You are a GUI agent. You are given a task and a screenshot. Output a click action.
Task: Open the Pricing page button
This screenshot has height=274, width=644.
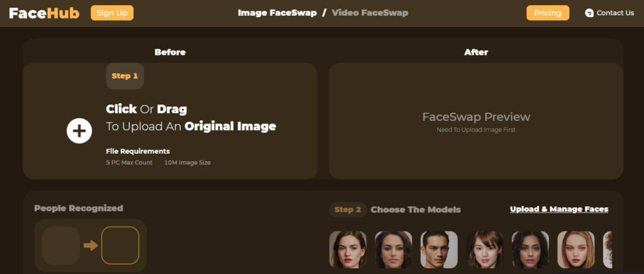click(548, 13)
